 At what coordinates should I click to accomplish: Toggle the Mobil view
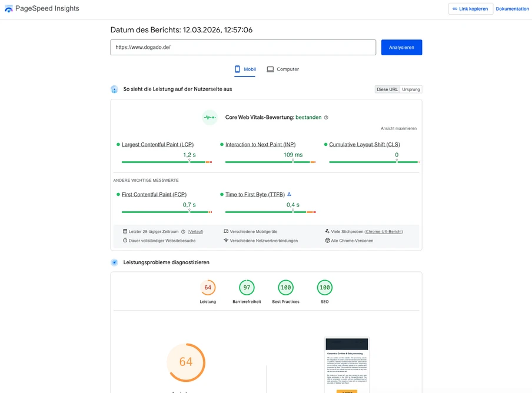(x=249, y=69)
